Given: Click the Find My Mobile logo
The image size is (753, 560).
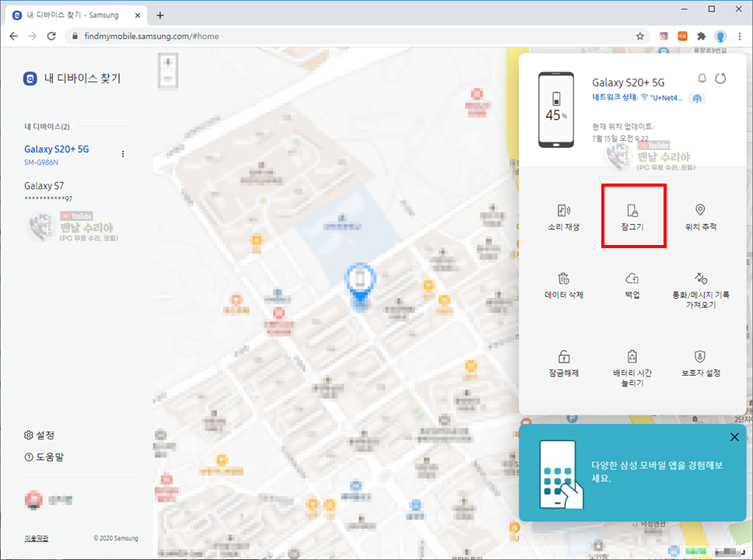Looking at the screenshot, I should pyautogui.click(x=30, y=79).
